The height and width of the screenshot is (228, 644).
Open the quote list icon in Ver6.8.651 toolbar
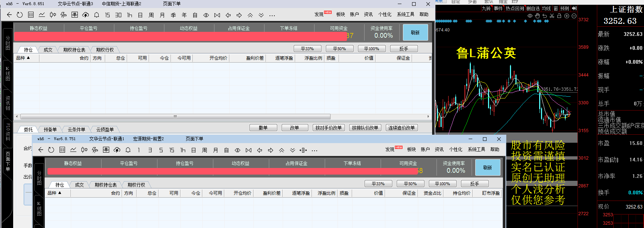coord(31,15)
